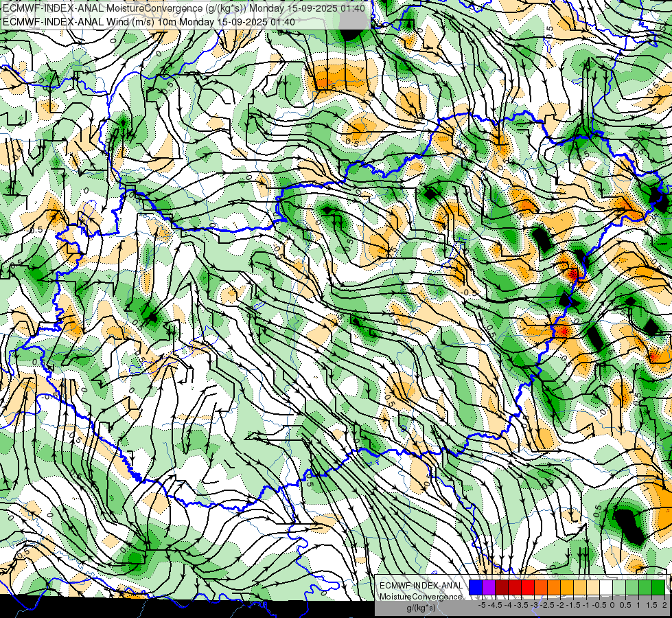Select the medium green legend swatch between 1 and 1.5
Viewport: 672px width, 618px height.
(645, 588)
